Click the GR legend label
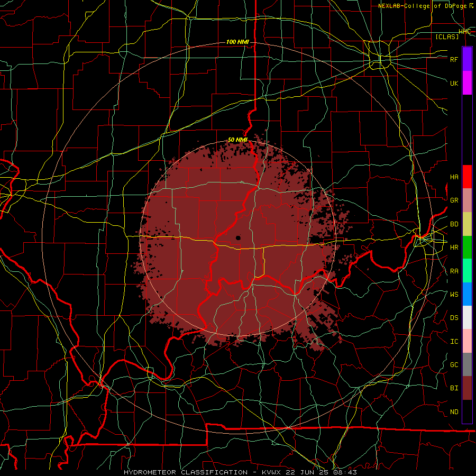 (x=454, y=200)
